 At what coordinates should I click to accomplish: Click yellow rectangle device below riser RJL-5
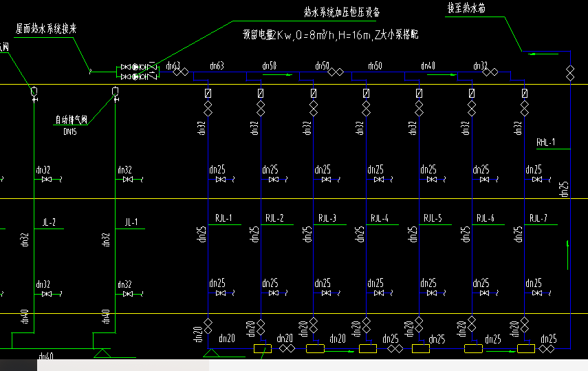pyautogui.click(x=421, y=348)
